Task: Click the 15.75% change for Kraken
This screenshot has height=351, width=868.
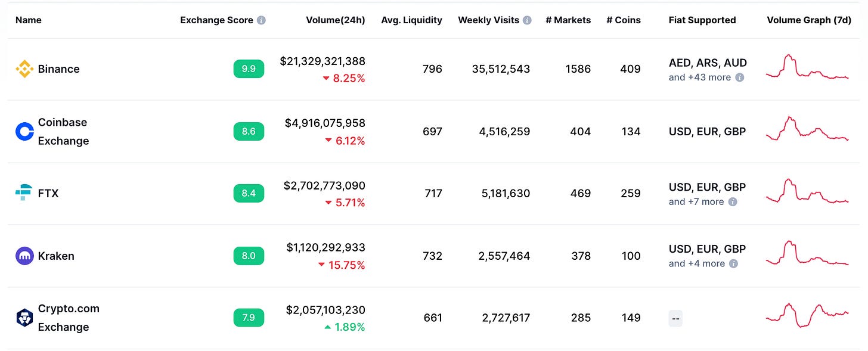Action: pos(346,265)
